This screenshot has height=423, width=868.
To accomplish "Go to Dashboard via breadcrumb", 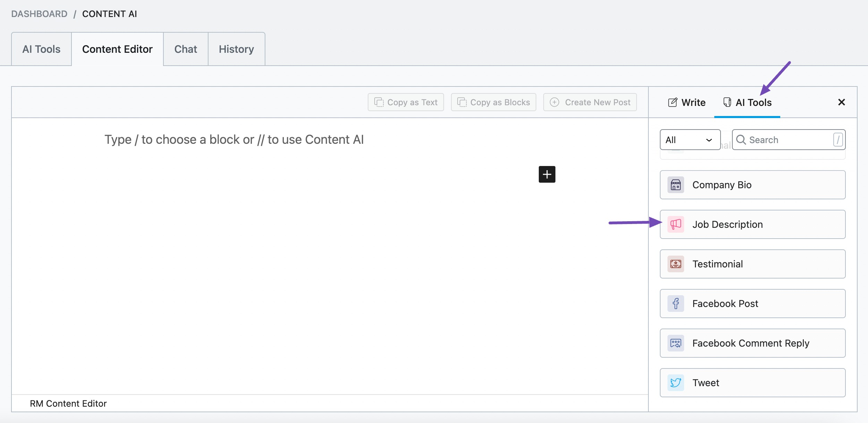I will coord(39,14).
